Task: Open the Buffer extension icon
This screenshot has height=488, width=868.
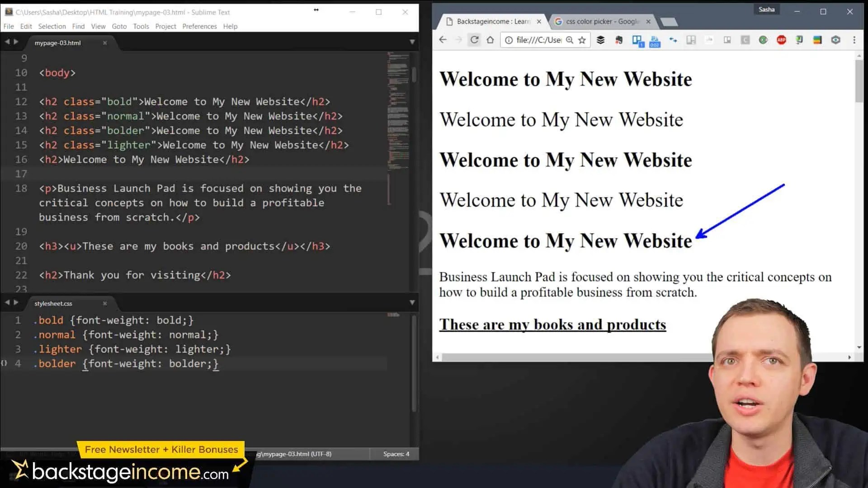Action: click(x=600, y=40)
